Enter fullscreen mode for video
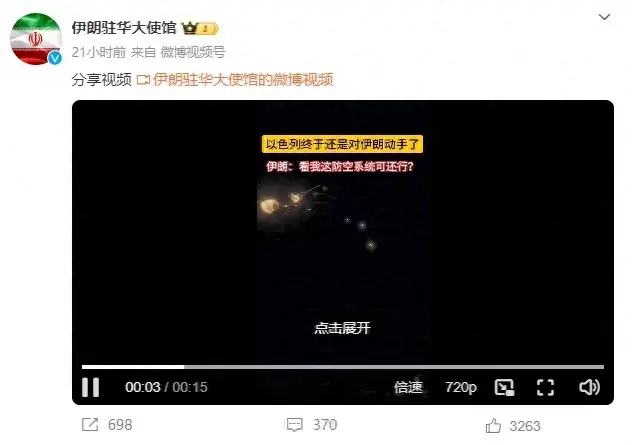 [545, 387]
